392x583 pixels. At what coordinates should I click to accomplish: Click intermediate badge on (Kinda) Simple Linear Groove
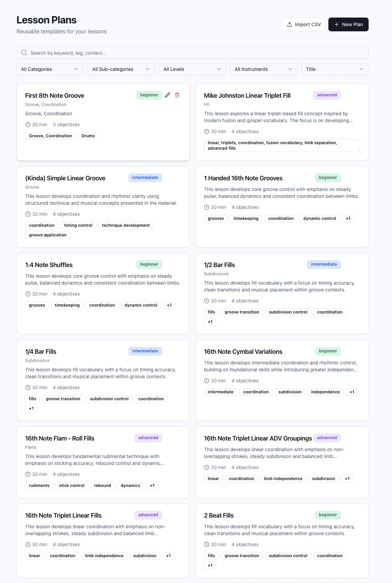145,178
